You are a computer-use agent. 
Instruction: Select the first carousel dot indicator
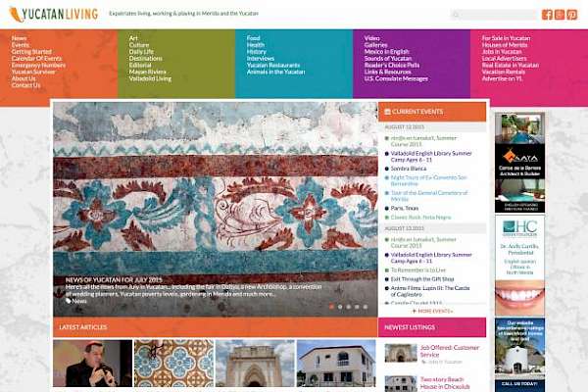[x=331, y=306]
